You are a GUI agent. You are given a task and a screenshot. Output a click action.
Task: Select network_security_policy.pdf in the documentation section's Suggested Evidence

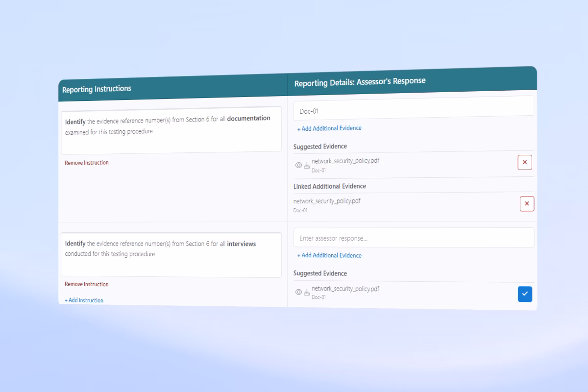pos(345,161)
